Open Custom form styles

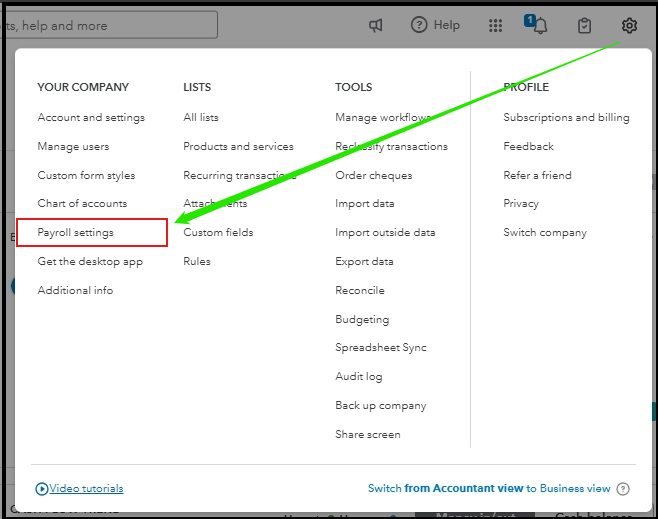tap(86, 175)
